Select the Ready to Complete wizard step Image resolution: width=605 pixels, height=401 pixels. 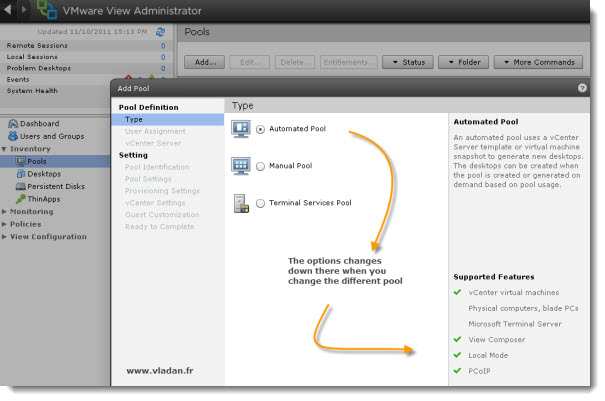(x=159, y=227)
